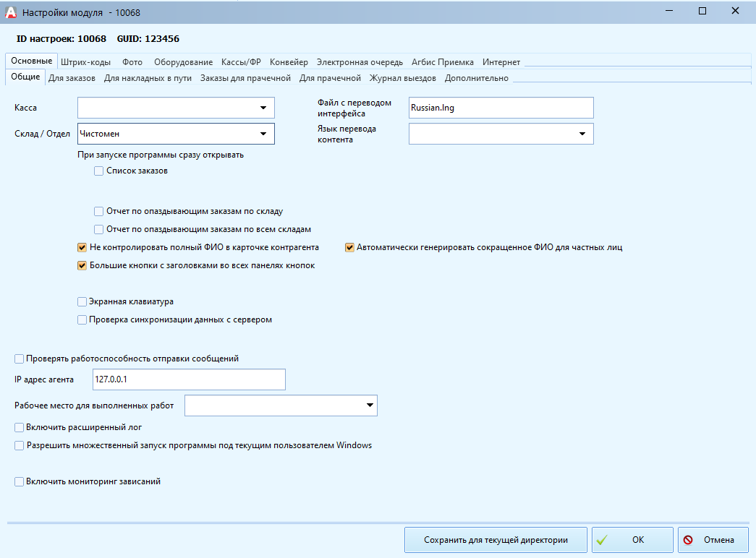Image resolution: width=756 pixels, height=558 pixels.
Task: Click Сохранить для текущей директории button
Action: click(496, 540)
